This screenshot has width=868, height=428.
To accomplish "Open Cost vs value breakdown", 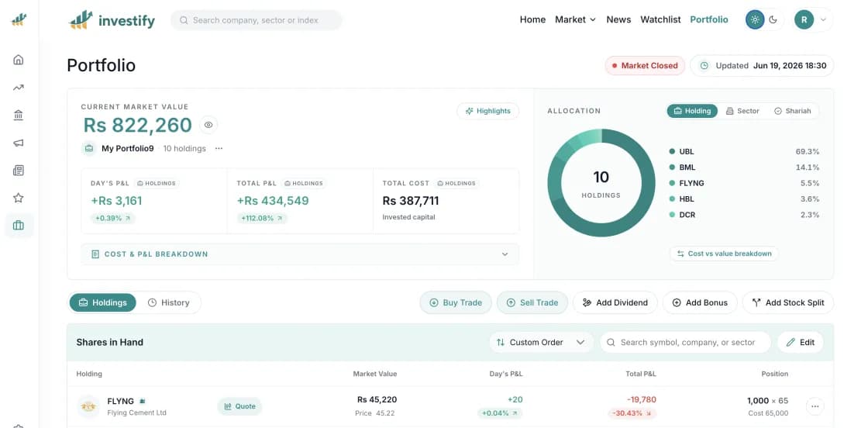I will (x=724, y=254).
